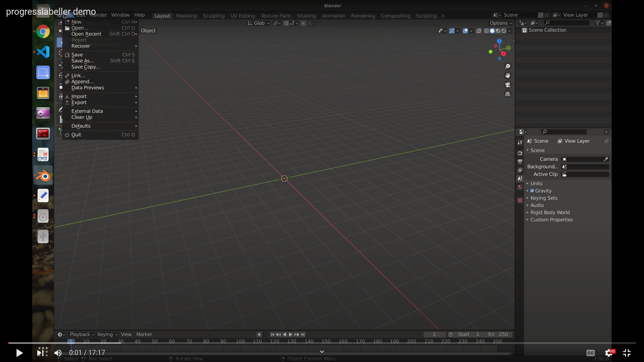Viewport: 644px width, 362px height.
Task: Open the Options dropdown in viewport header
Action: 500,23
